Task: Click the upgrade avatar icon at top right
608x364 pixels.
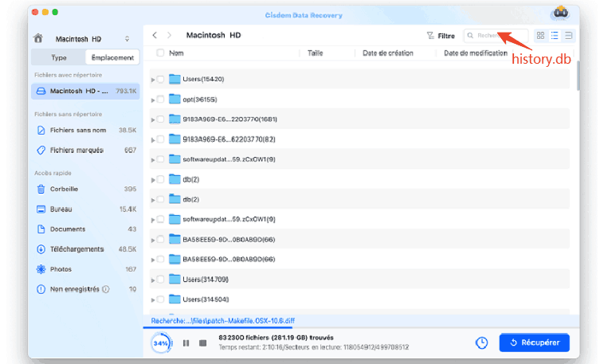Action: (x=560, y=14)
